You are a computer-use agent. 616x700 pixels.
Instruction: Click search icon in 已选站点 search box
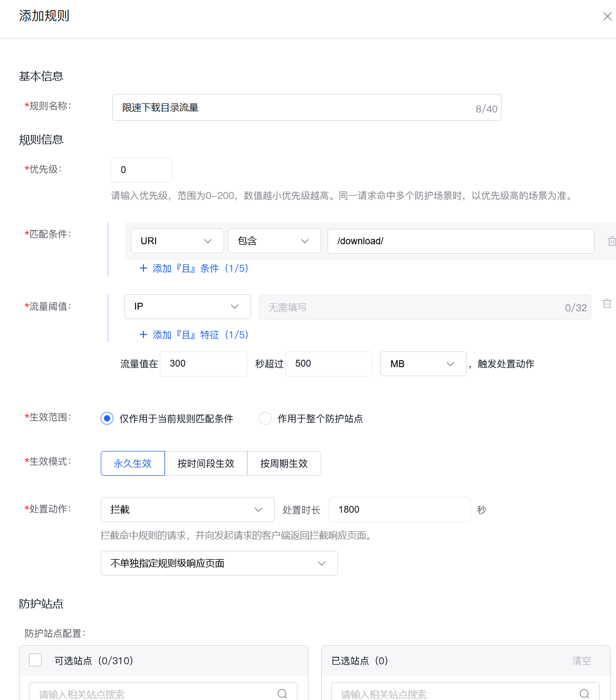point(584,694)
